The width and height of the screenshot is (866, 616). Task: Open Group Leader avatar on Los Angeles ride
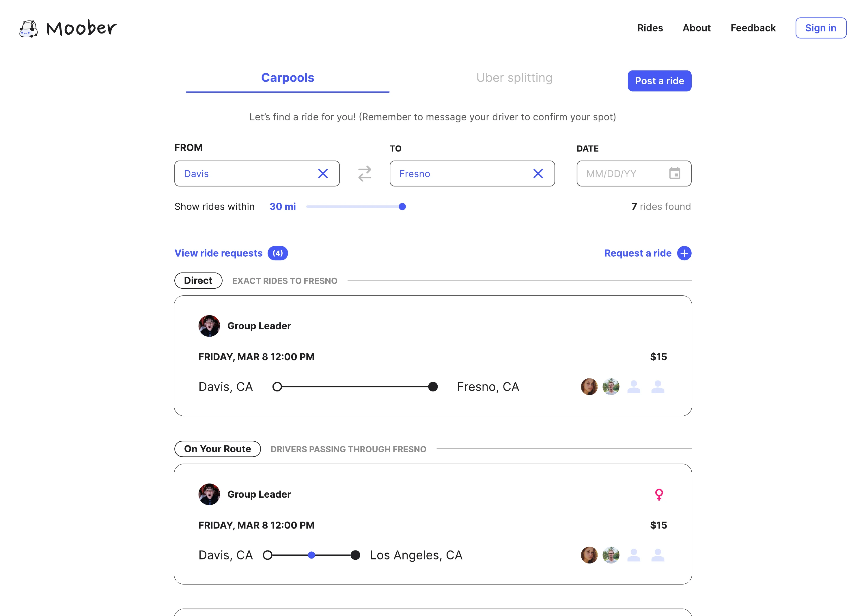tap(209, 494)
